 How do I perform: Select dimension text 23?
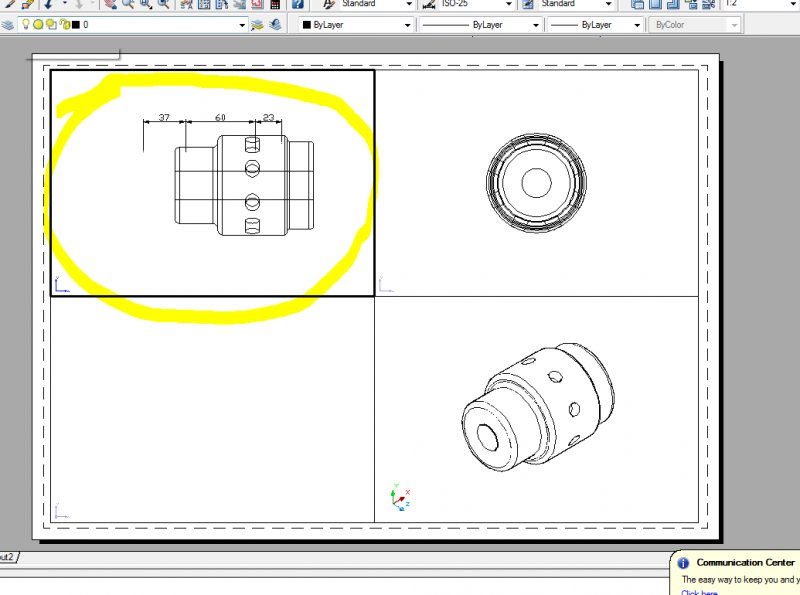click(x=268, y=117)
